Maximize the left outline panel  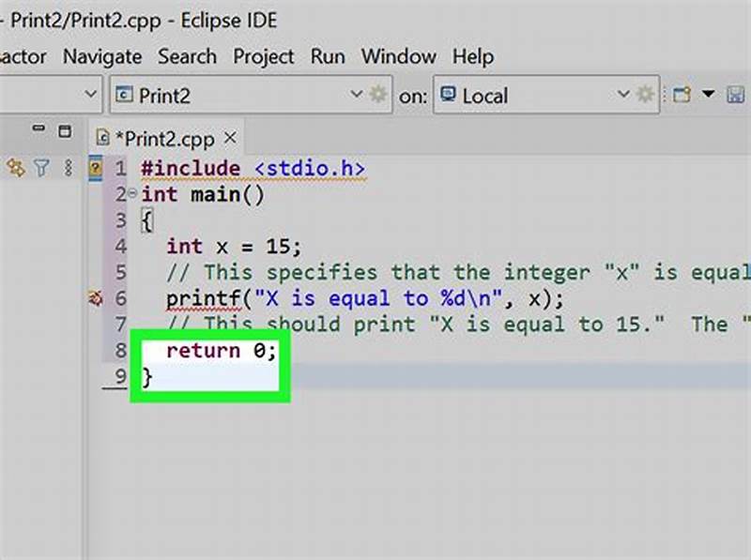click(63, 129)
